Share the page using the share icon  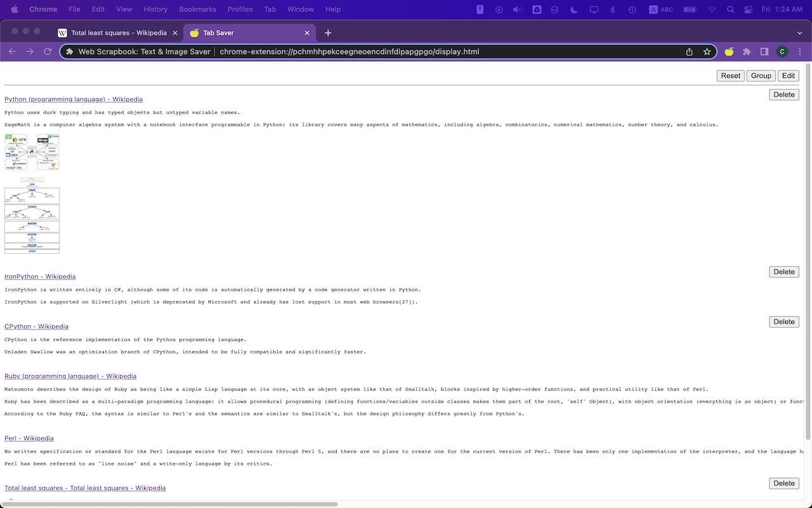[689, 51]
